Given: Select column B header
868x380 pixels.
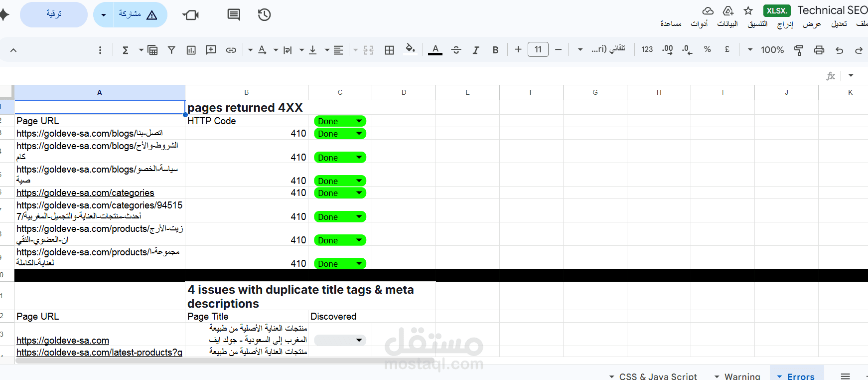Looking at the screenshot, I should tap(246, 92).
